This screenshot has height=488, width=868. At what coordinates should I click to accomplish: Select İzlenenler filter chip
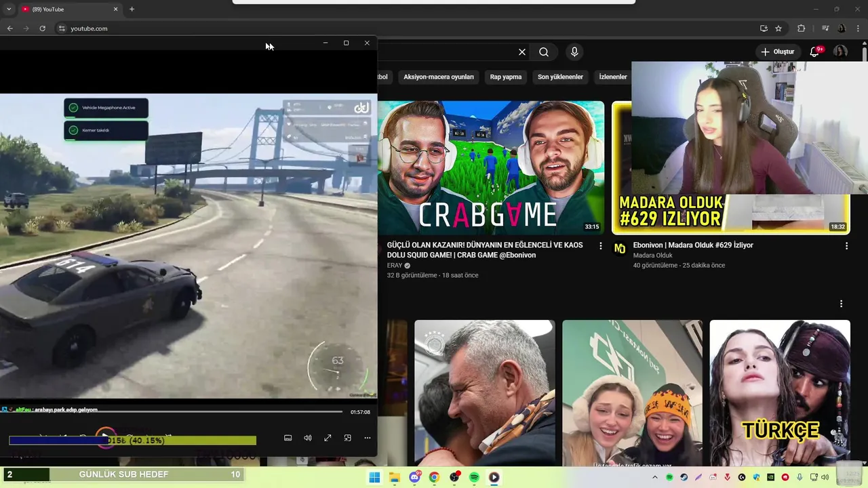(613, 77)
